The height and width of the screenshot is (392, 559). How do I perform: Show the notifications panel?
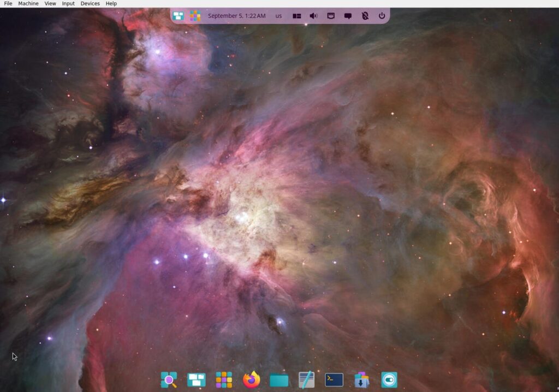348,16
